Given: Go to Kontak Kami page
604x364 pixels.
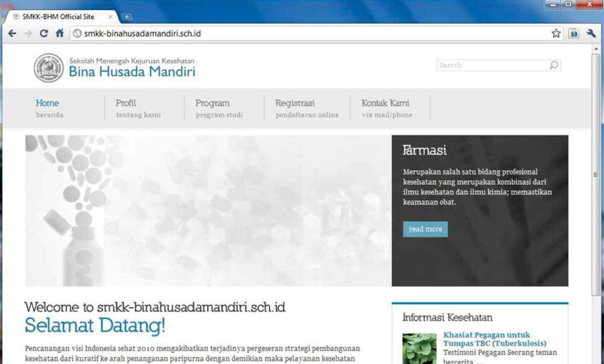Looking at the screenshot, I should [386, 108].
